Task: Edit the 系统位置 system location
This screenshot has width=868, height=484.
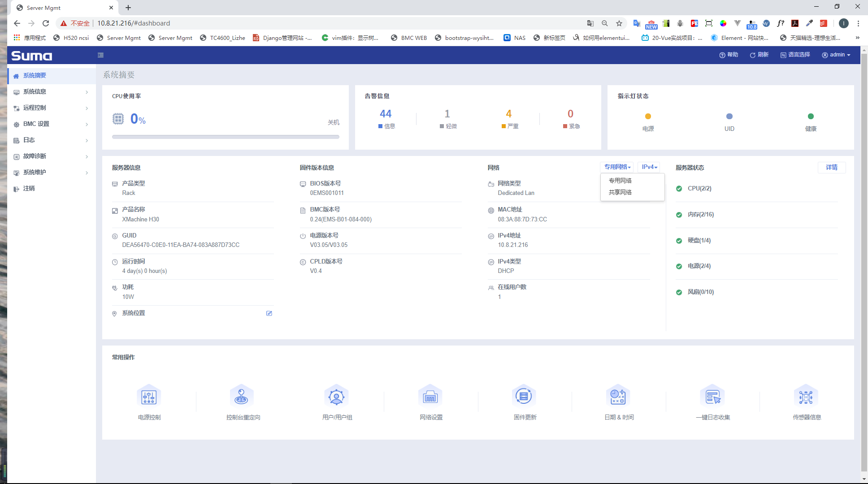Action: click(x=269, y=313)
